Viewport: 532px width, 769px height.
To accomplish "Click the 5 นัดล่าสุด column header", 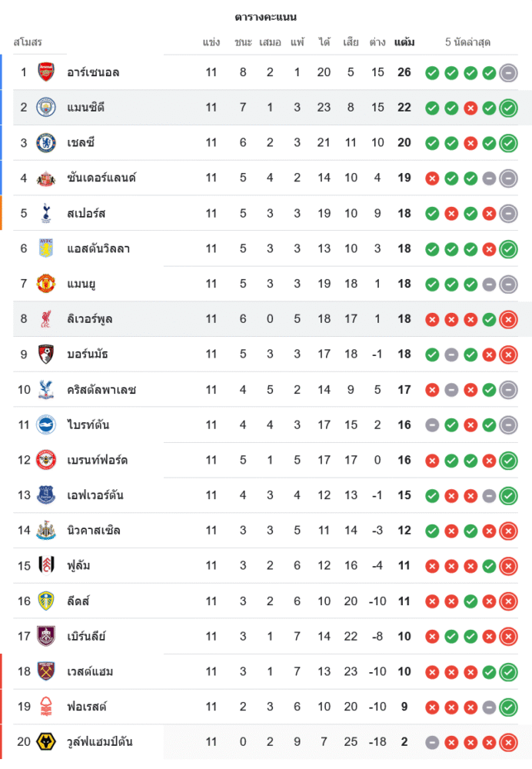I will coord(467,42).
